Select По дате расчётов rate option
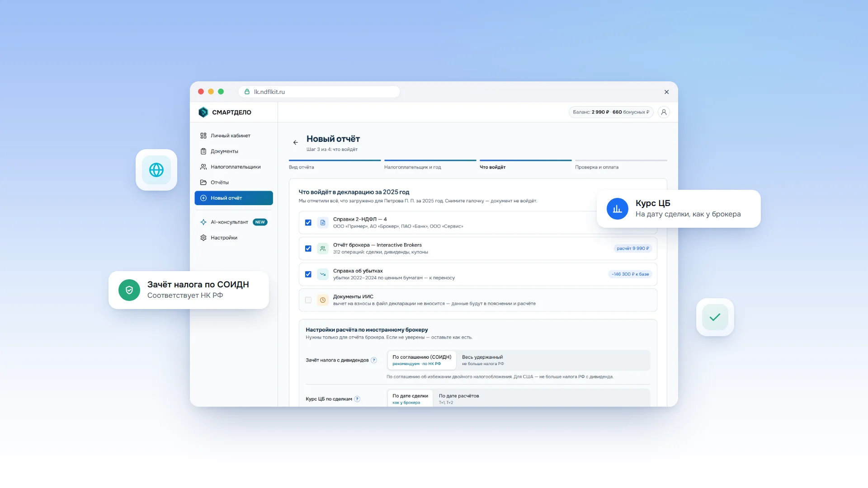Screen dimensions: 868x488 pyautogui.click(x=459, y=399)
